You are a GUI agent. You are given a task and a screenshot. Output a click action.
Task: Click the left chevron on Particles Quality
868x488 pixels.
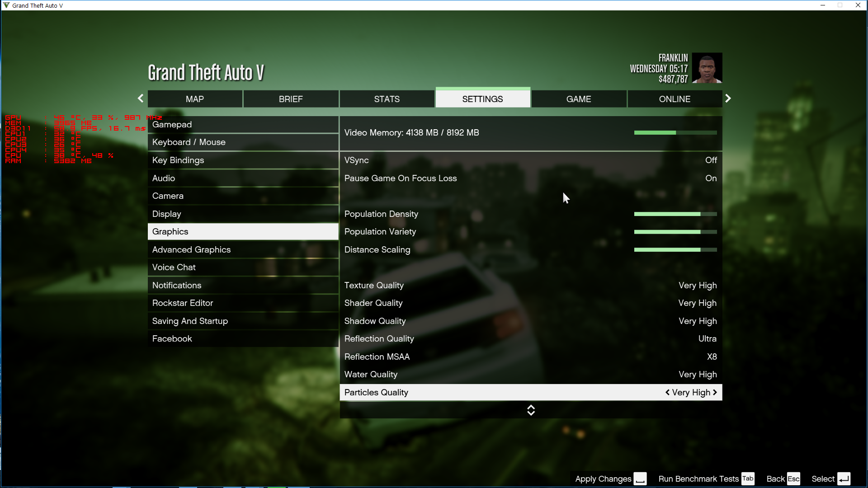click(x=667, y=392)
